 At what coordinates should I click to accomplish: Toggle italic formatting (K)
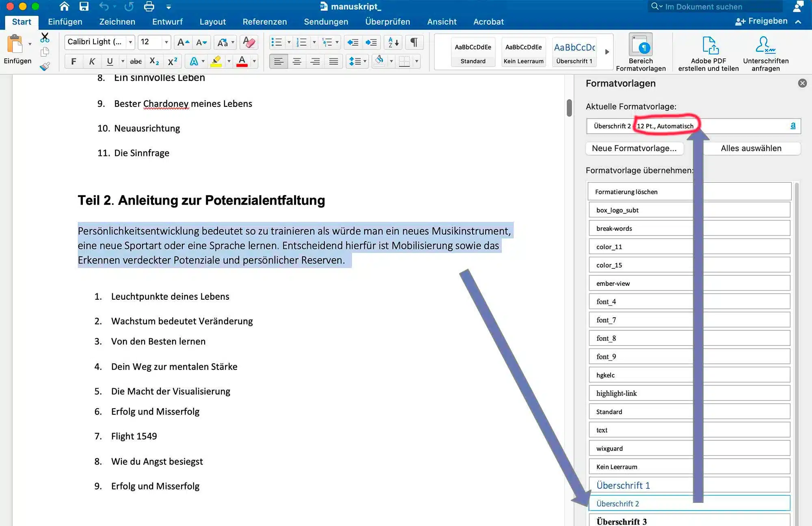click(92, 61)
